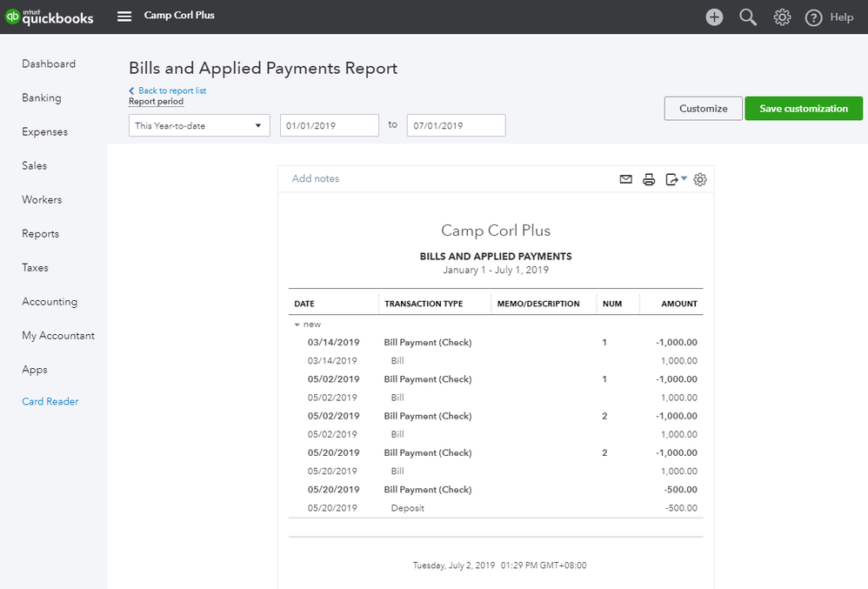Sort by DATE column header
This screenshot has height=589, width=868.
(x=304, y=304)
